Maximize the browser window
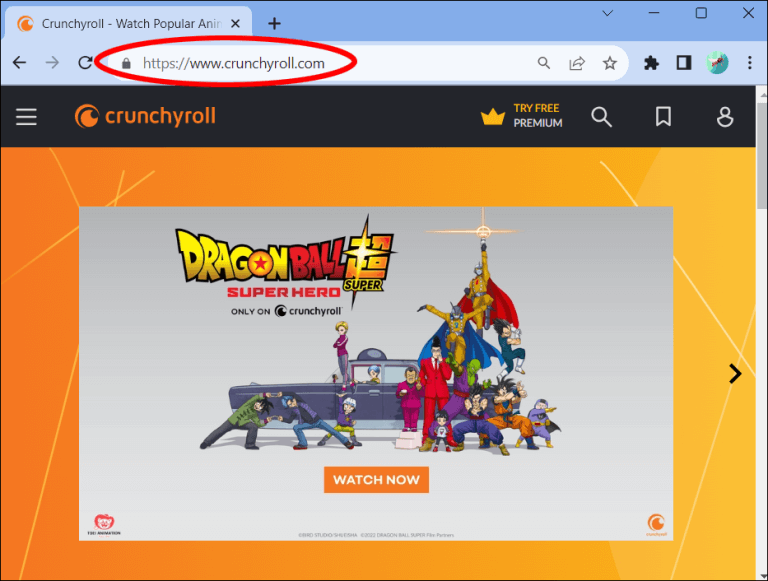The width and height of the screenshot is (768, 581). click(x=701, y=13)
